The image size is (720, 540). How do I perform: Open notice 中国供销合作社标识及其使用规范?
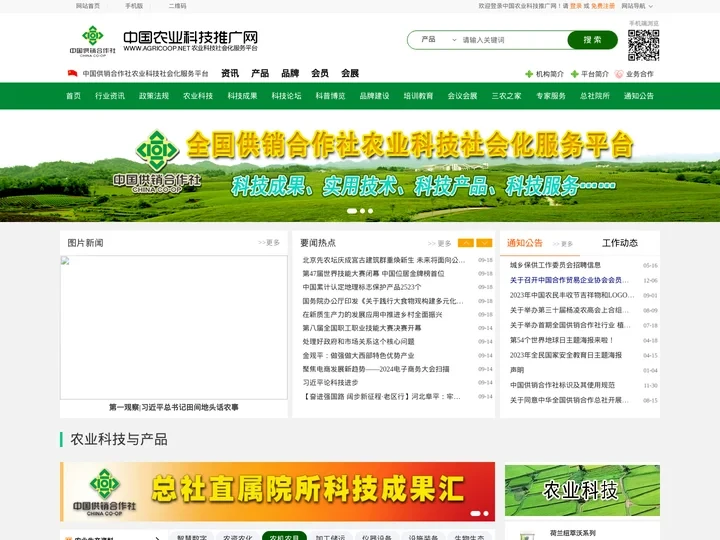(562, 385)
